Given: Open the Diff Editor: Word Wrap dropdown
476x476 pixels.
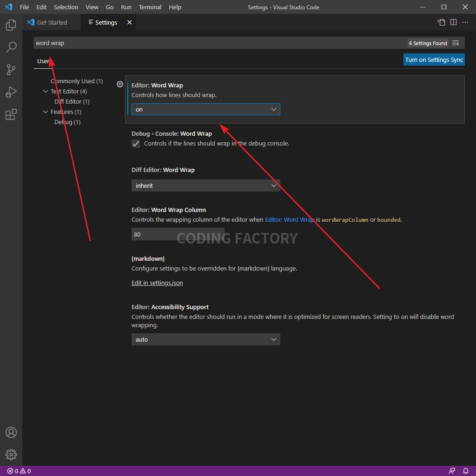Looking at the screenshot, I should click(206, 185).
